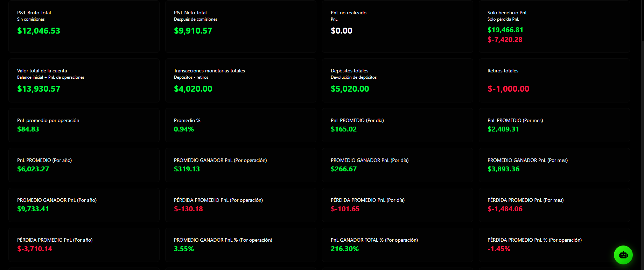Select the P&L Neto Total value $9,910.57
The width and height of the screenshot is (644, 270).
click(193, 31)
